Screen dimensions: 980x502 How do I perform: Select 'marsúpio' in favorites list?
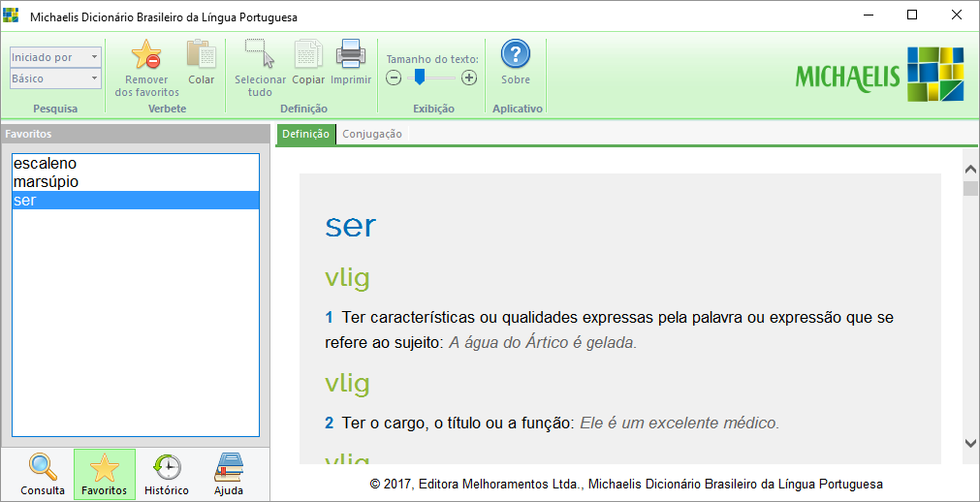[136, 182]
